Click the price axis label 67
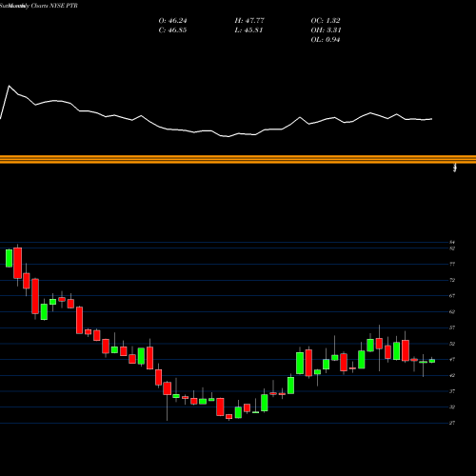Screen dimensions: 476x476 (452, 296)
